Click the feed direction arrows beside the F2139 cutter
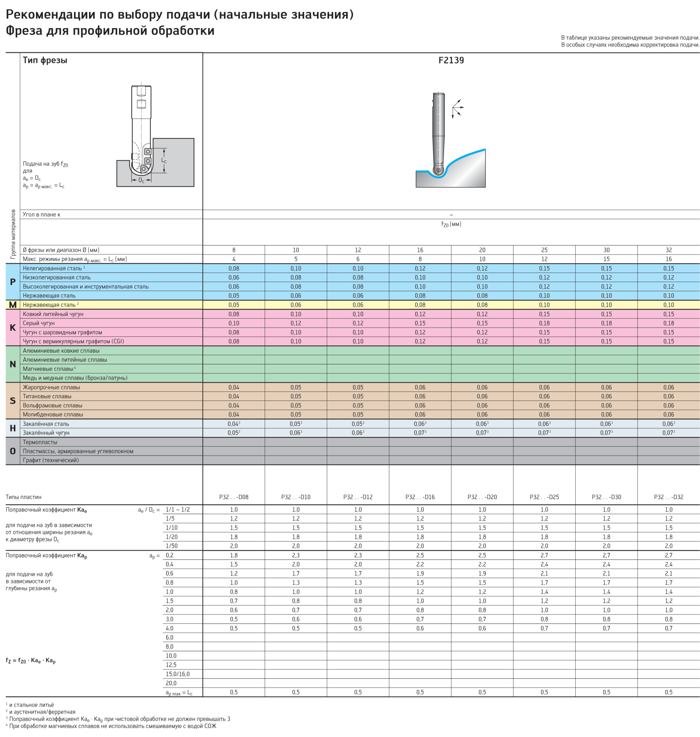This screenshot has height=737, width=700. click(x=457, y=108)
